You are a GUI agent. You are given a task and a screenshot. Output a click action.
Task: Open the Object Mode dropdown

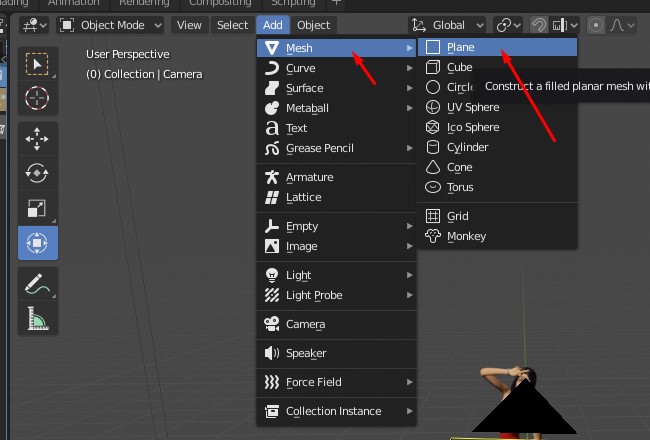[x=110, y=25]
